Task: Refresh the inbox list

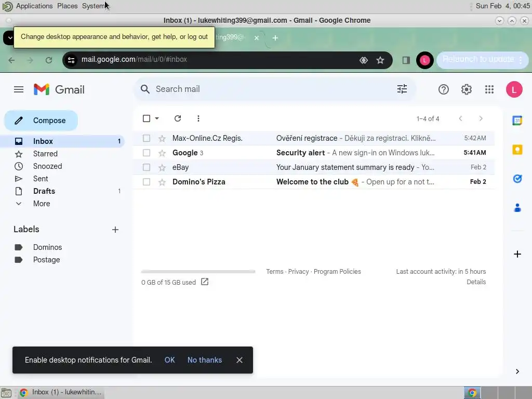Action: (x=178, y=118)
